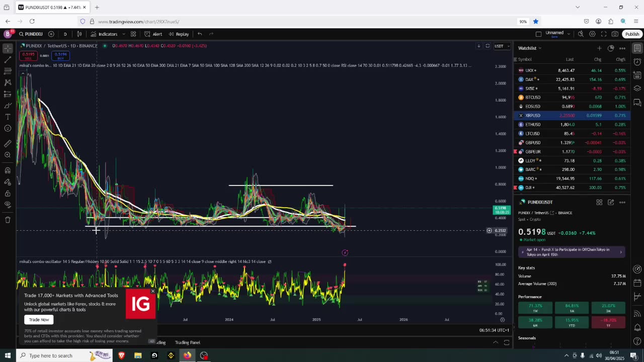Close the IG advertisement
Image resolution: width=644 pixels, height=362 pixels.
point(153,291)
